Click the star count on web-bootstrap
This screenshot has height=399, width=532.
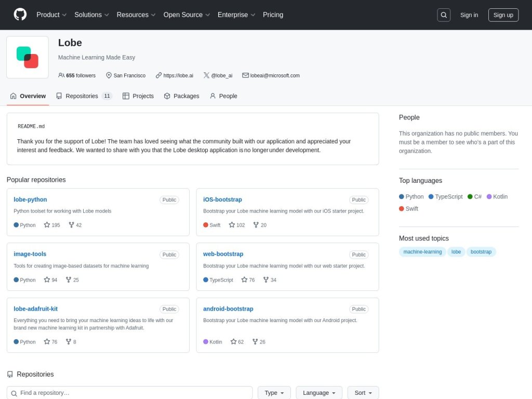click(248, 280)
